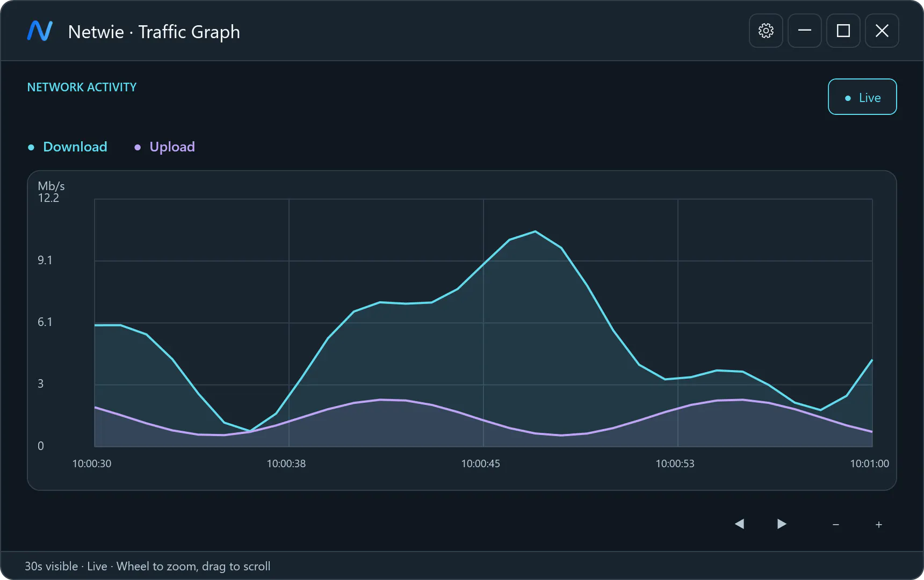Toggle the Upload series legend

point(164,147)
